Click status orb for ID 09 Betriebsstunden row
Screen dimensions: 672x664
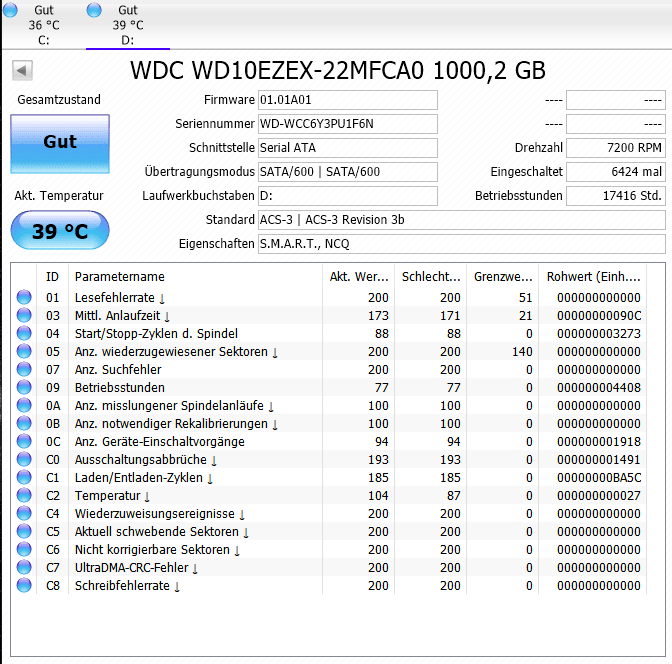24,387
